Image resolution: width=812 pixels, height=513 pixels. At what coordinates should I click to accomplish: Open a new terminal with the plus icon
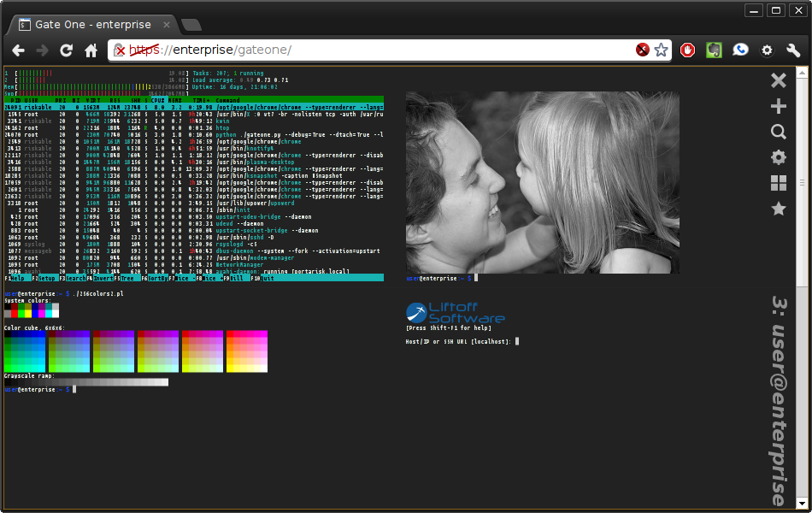coord(779,106)
